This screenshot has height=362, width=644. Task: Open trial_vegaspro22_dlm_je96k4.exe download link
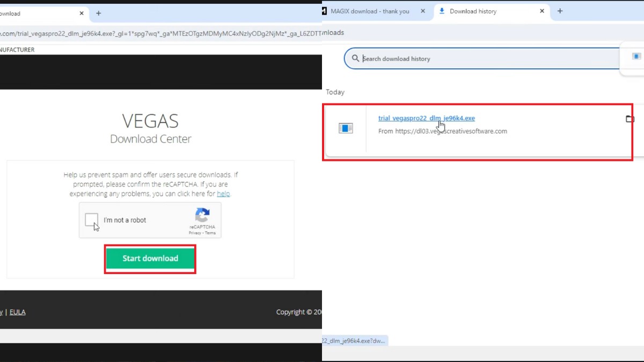[427, 118]
